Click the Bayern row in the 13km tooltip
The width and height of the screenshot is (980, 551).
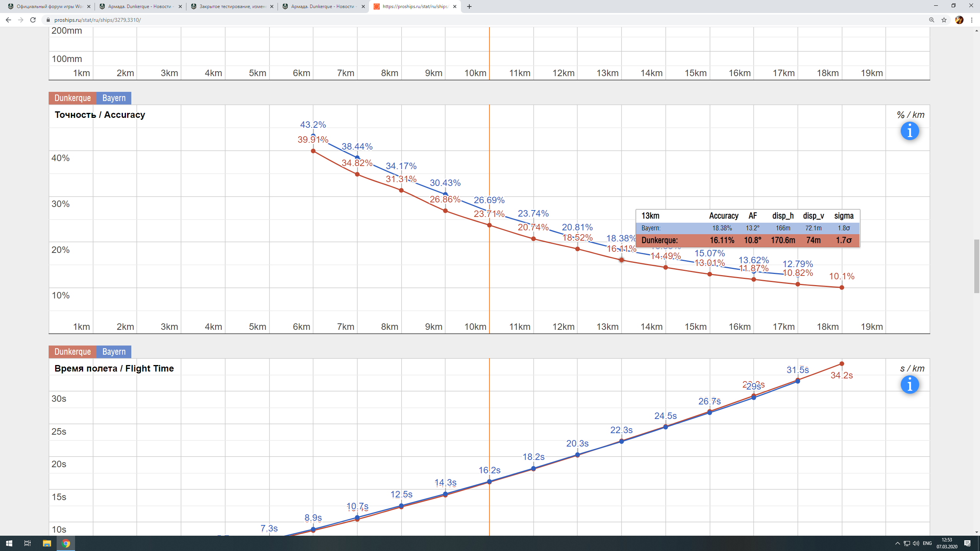point(748,228)
